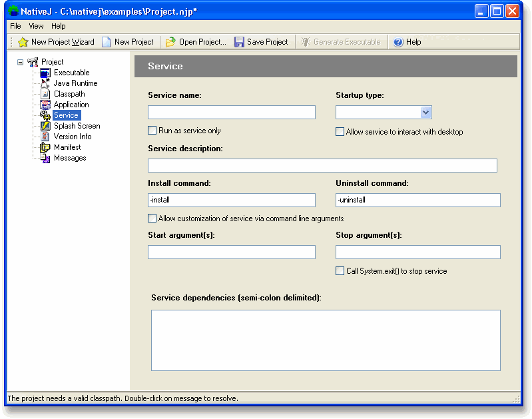Click the Service name text field
The image size is (532, 419).
coord(231,113)
